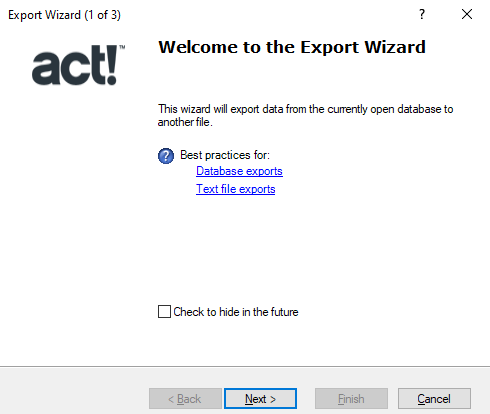This screenshot has height=414, width=490.
Task: Tick the hide in the future checkbox box
Action: 164,312
